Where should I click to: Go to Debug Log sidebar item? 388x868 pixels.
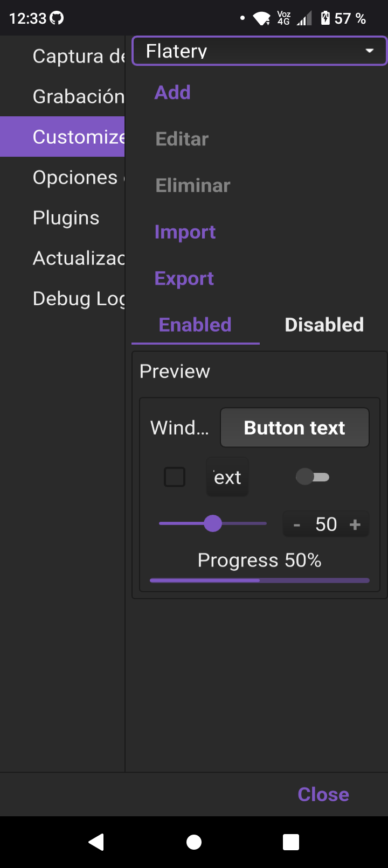pyautogui.click(x=78, y=299)
